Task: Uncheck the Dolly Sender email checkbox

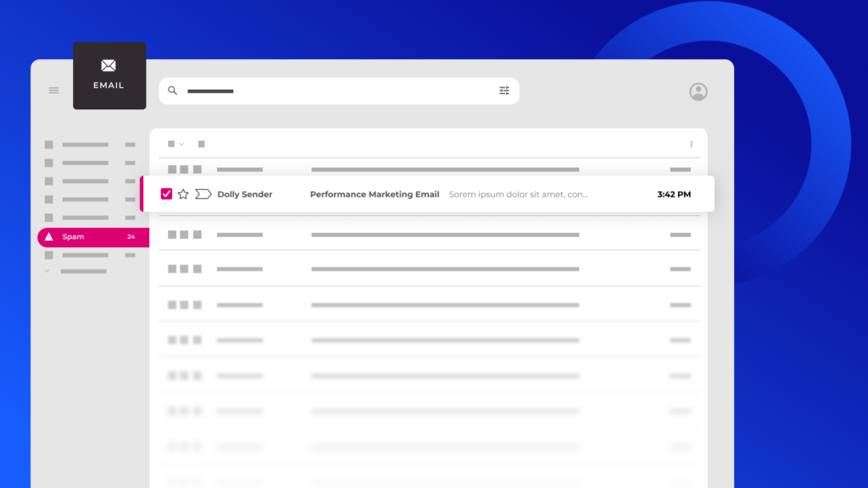Action: point(166,194)
